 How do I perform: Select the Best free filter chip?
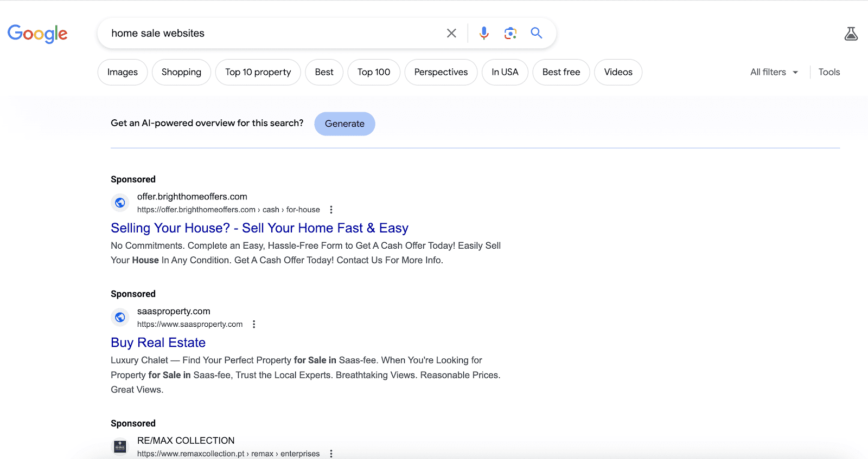click(561, 72)
